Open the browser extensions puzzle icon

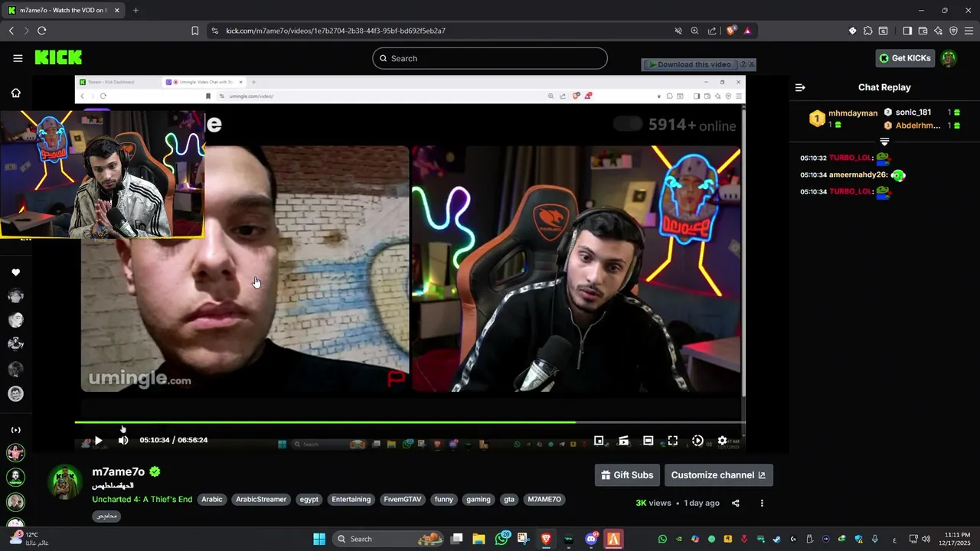pos(867,31)
